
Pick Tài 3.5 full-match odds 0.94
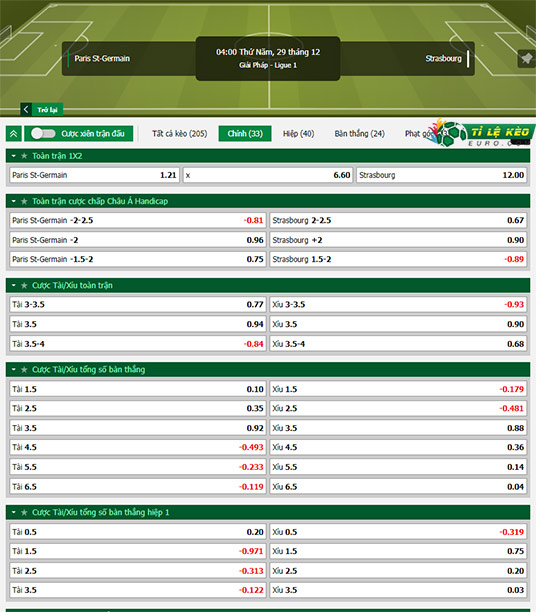tap(138, 324)
